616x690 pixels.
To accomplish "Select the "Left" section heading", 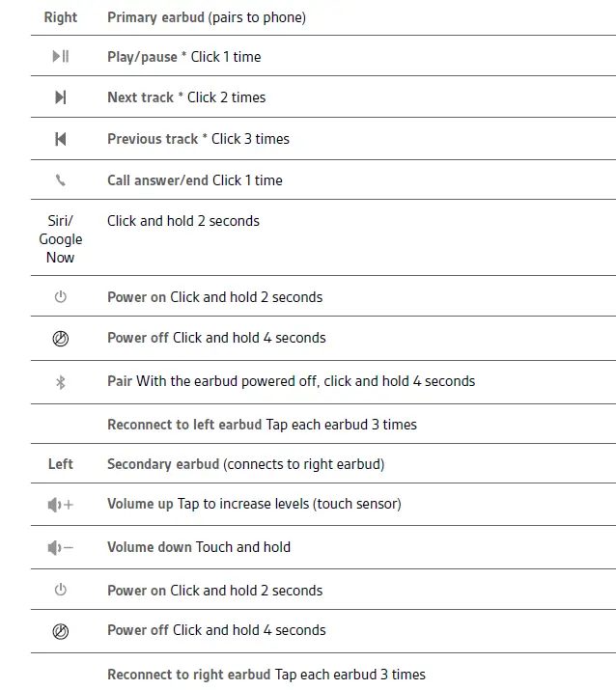I will pyautogui.click(x=61, y=464).
